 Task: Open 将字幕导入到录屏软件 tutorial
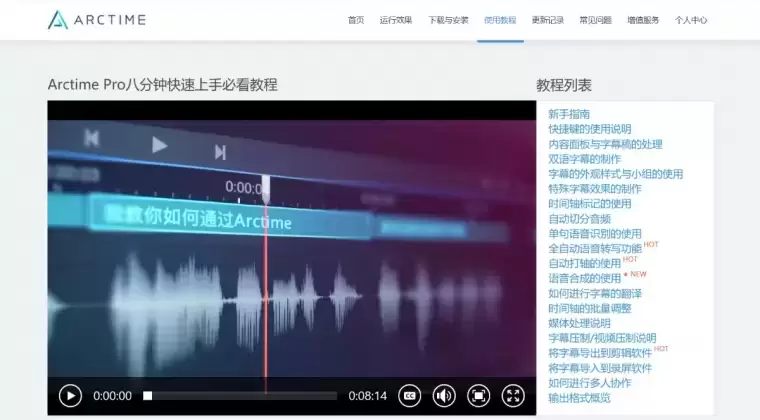600,368
